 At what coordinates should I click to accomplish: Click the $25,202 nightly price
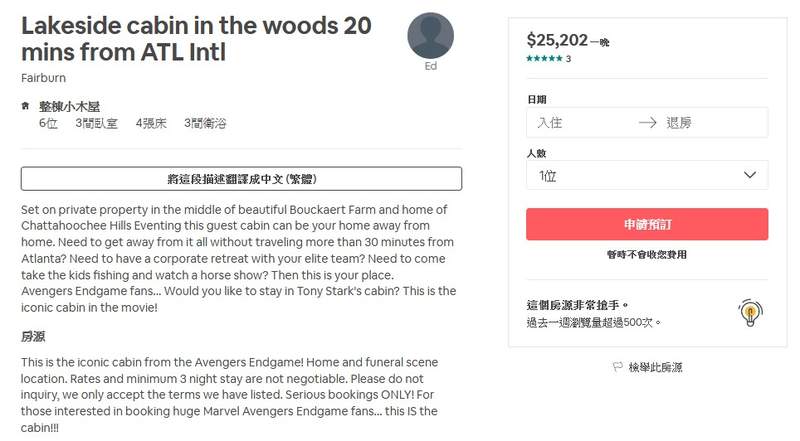tap(557, 40)
